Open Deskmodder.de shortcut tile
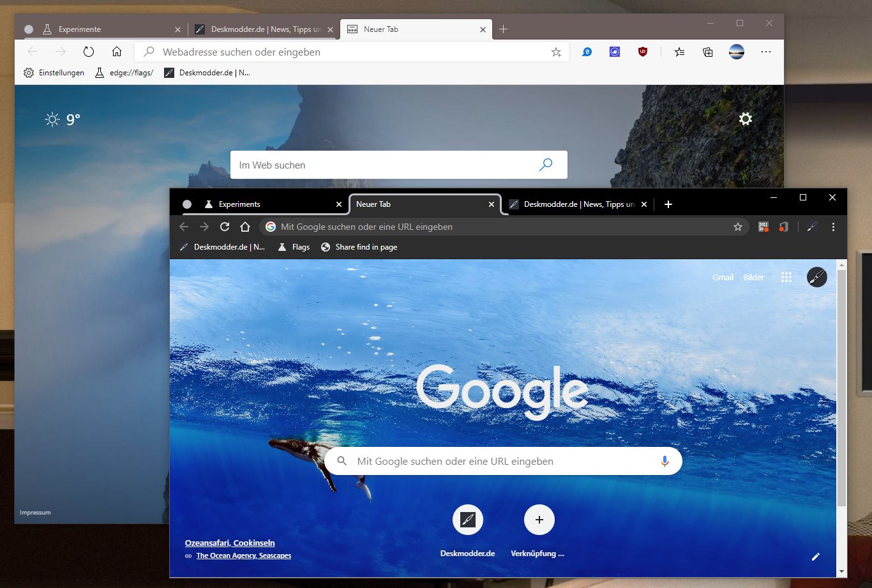This screenshot has height=588, width=872. coord(468,531)
